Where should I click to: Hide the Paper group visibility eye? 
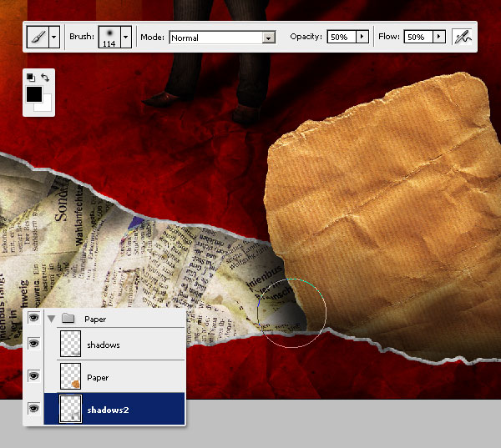point(34,317)
